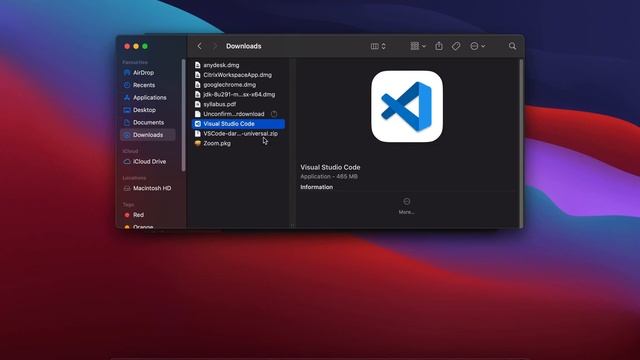Select the Zoom.pkg file
Image resolution: width=640 pixels, height=360 pixels.
[x=238, y=143]
